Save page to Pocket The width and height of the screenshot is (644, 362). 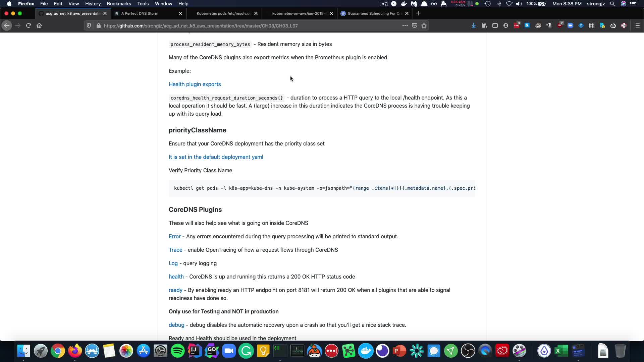[x=415, y=25]
